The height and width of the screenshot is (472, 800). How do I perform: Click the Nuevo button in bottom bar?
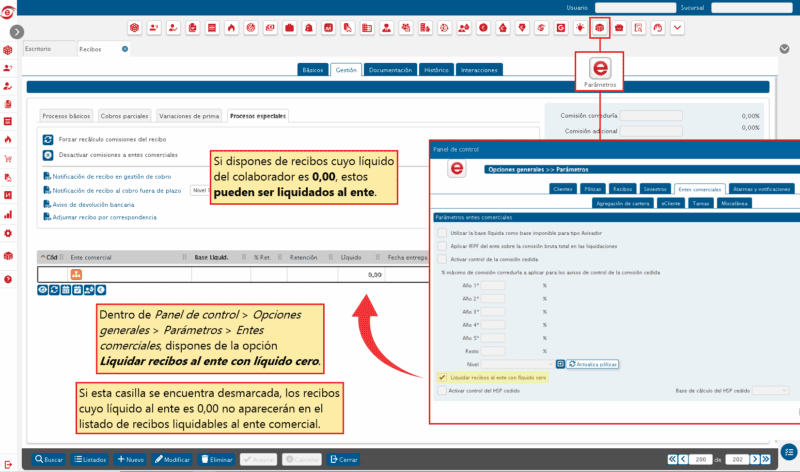131,459
